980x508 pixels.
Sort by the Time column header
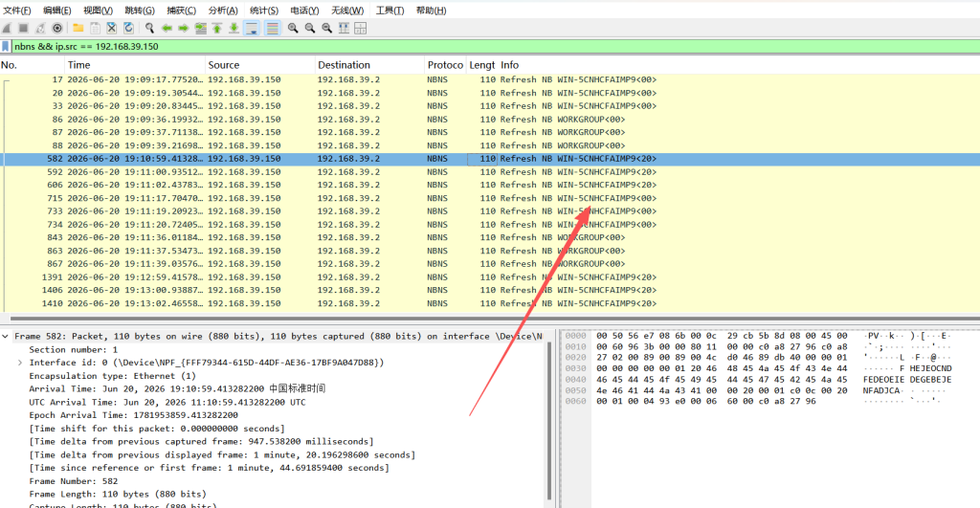point(135,65)
